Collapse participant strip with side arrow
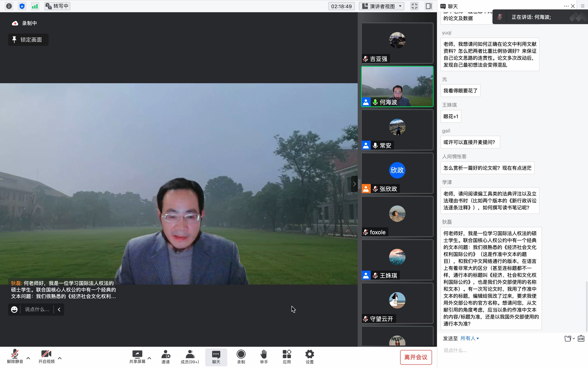The image size is (588, 368). 354,184
